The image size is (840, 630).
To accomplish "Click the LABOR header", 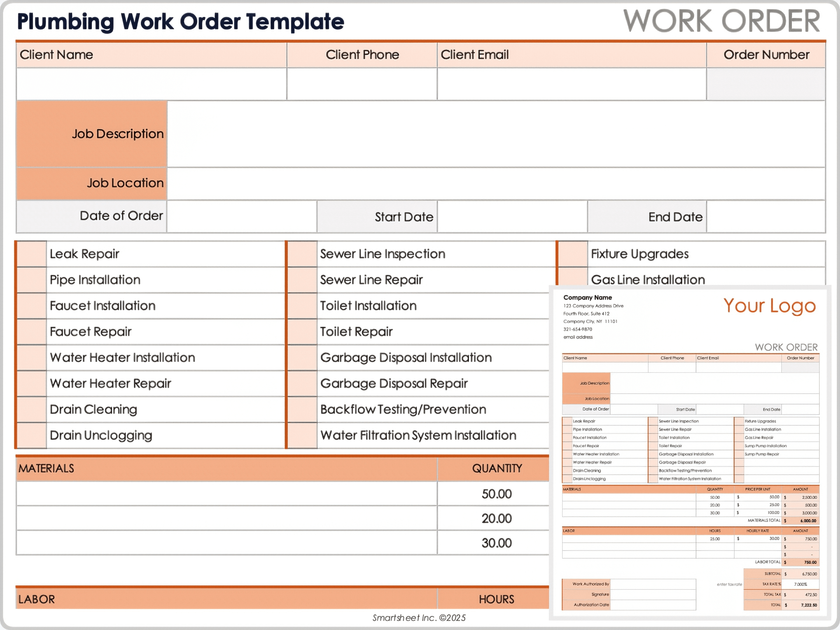I will (227, 599).
